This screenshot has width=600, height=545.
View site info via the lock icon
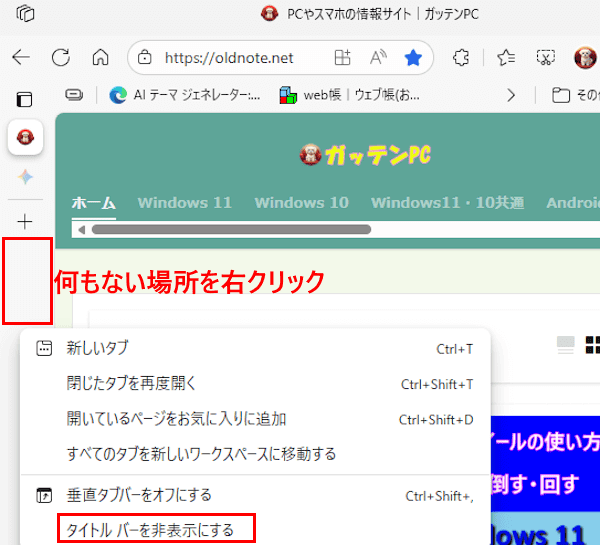(145, 58)
